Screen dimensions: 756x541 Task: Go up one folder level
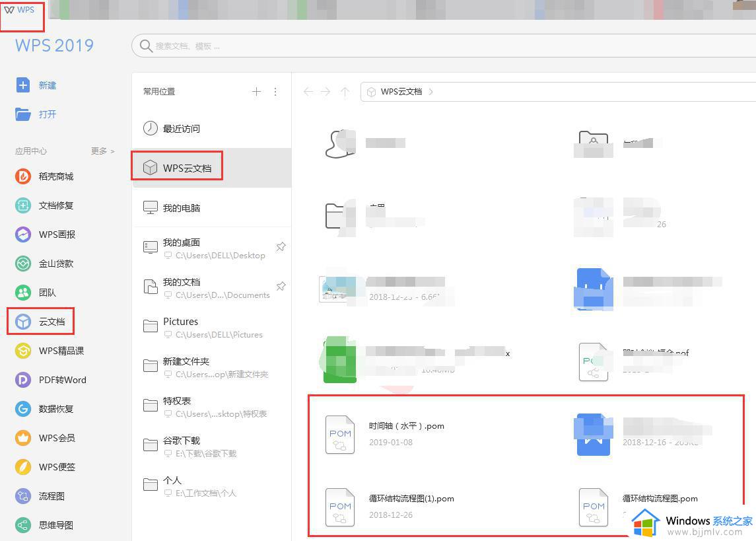[345, 92]
